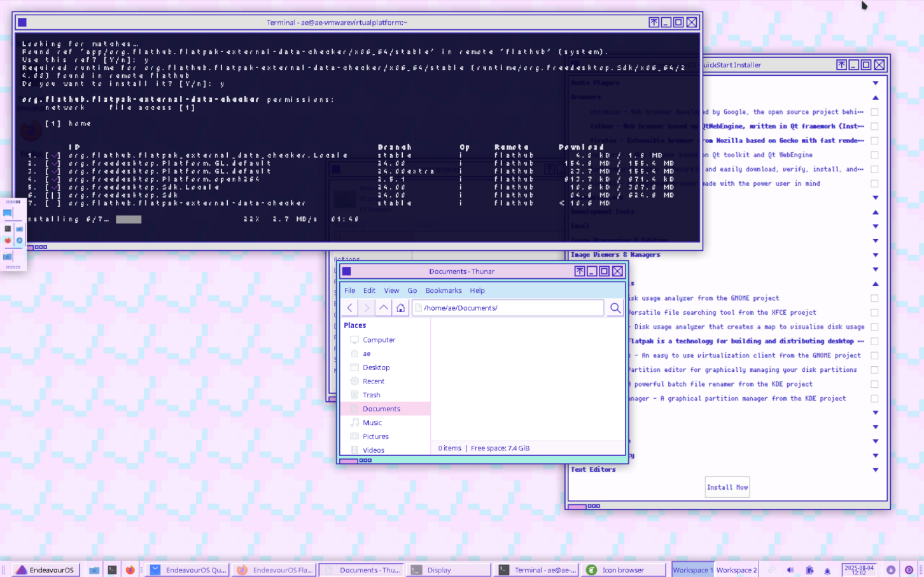
Task: Open Thunar Go menu
Action: 412,290
